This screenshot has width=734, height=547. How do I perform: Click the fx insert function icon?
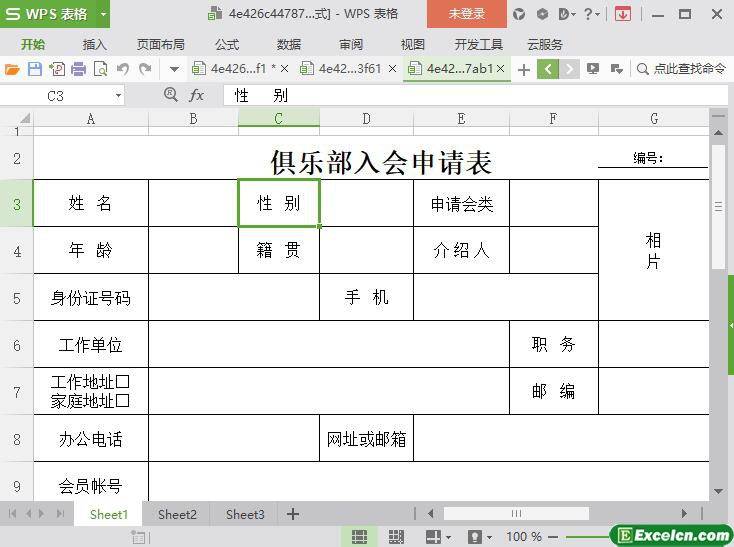(196, 95)
